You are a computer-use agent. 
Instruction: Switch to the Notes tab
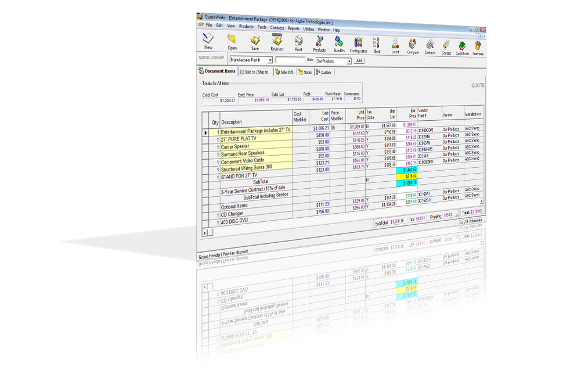point(305,73)
